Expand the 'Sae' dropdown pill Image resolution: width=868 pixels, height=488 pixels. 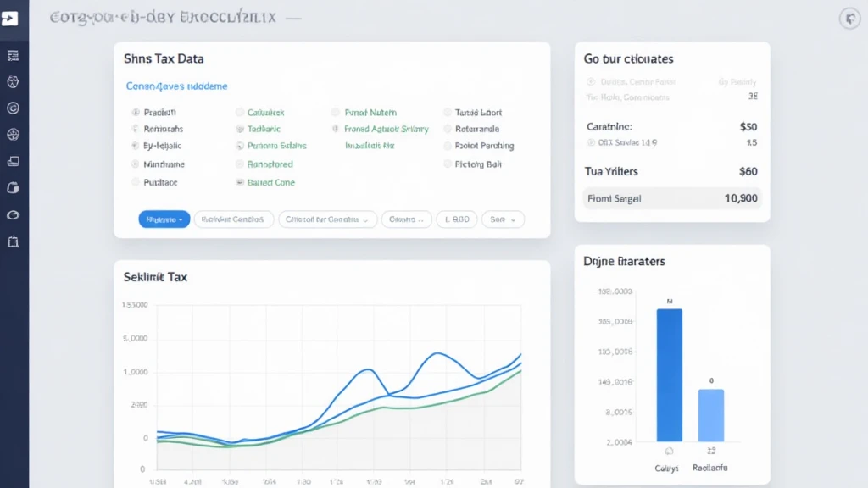(503, 219)
